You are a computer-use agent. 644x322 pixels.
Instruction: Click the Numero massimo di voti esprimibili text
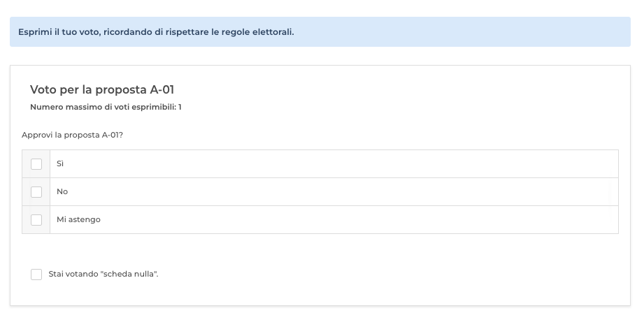click(106, 107)
